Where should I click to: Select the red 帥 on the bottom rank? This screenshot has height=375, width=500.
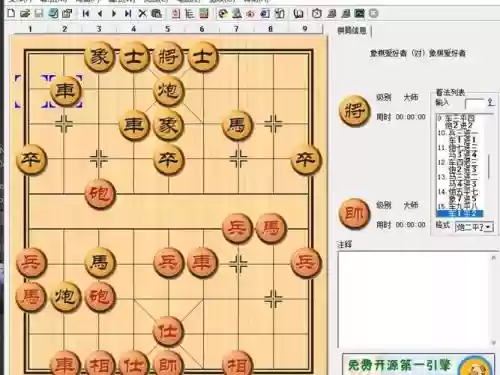click(x=168, y=364)
